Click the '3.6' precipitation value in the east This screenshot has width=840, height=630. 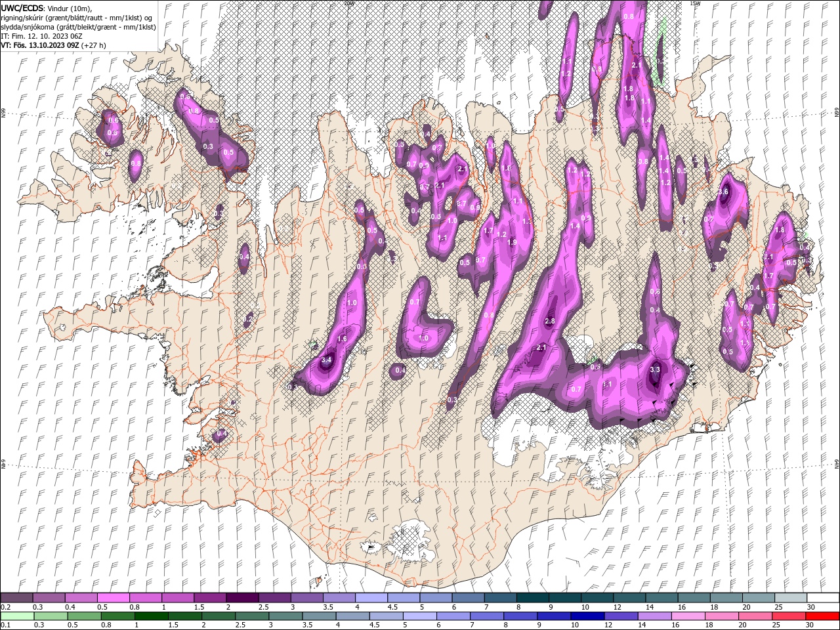pos(723,192)
